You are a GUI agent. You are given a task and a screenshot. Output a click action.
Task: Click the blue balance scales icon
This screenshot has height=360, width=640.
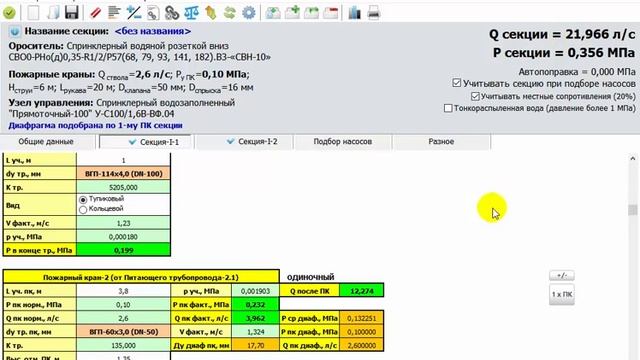191,13
